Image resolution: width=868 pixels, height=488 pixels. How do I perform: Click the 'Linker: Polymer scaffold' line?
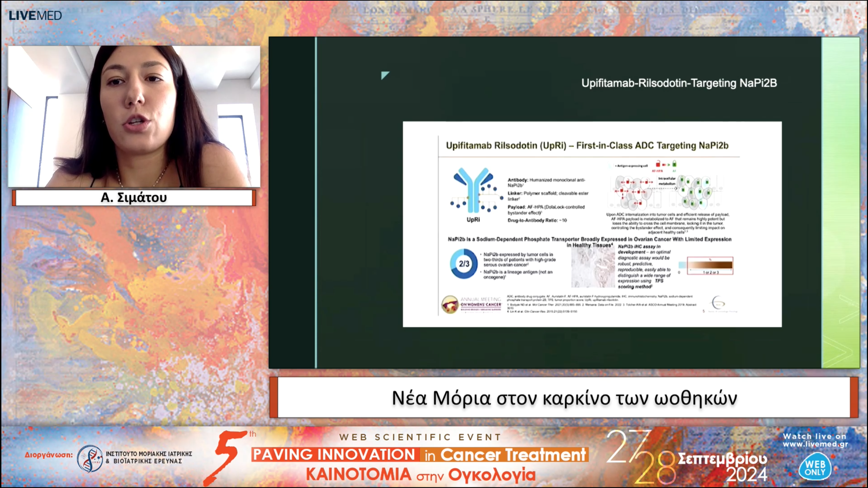(x=548, y=196)
